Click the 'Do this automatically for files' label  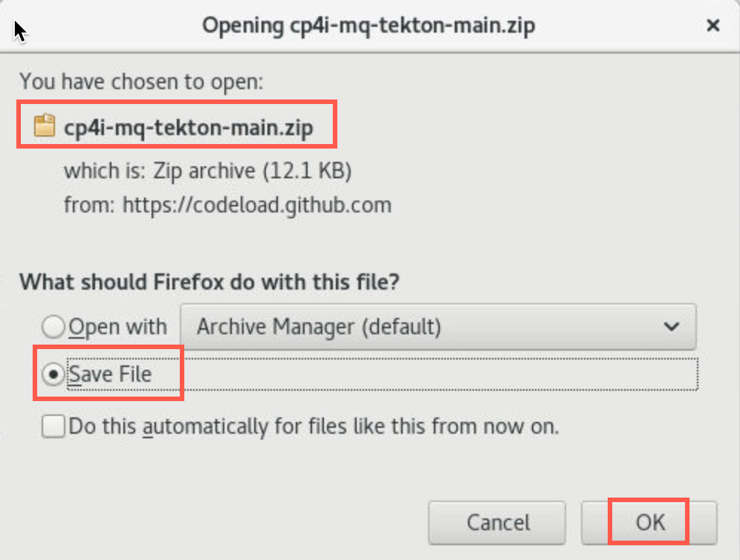pyautogui.click(x=314, y=426)
